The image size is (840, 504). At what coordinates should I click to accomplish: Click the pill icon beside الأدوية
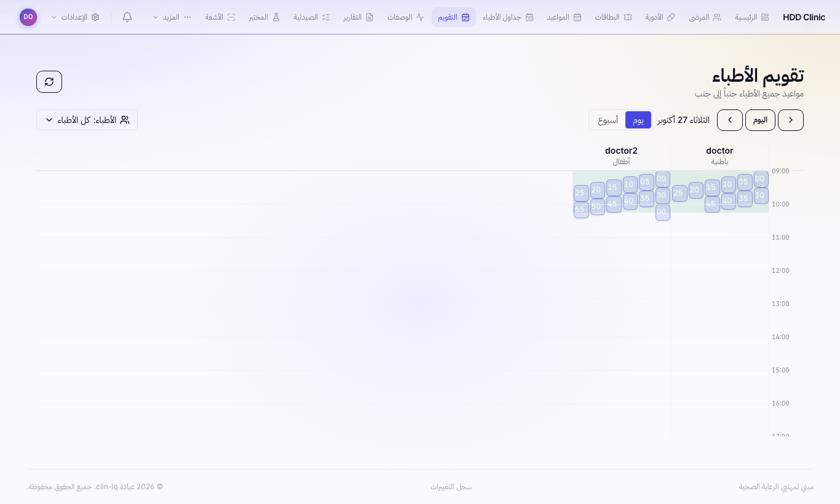[671, 17]
